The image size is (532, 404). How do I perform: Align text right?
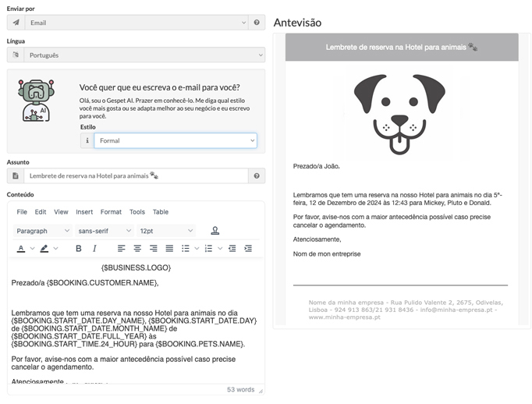(154, 248)
